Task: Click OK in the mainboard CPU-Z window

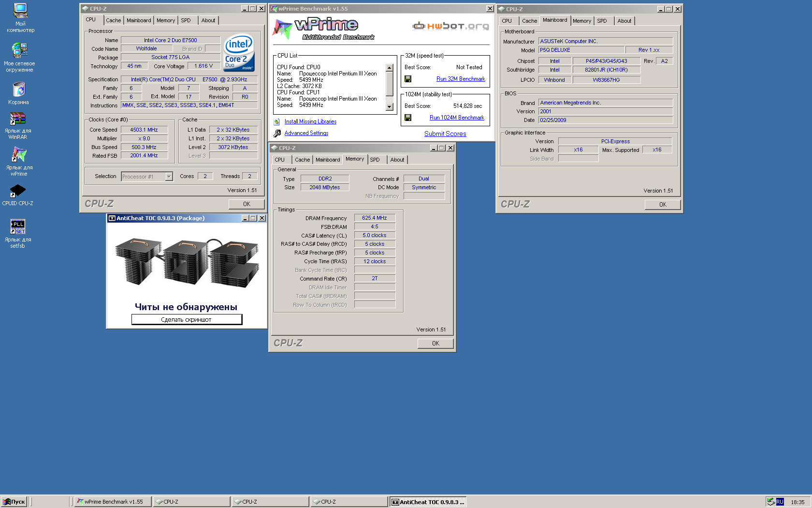Action: coord(663,205)
